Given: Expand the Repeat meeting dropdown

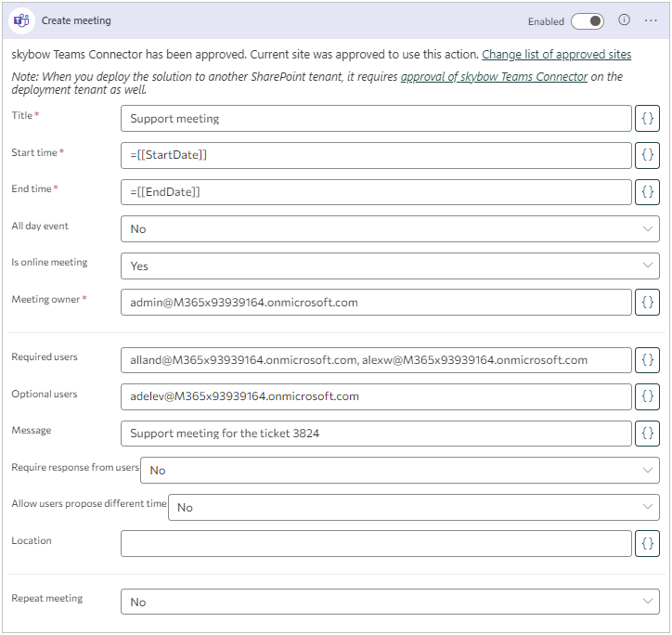Looking at the screenshot, I should click(390, 602).
